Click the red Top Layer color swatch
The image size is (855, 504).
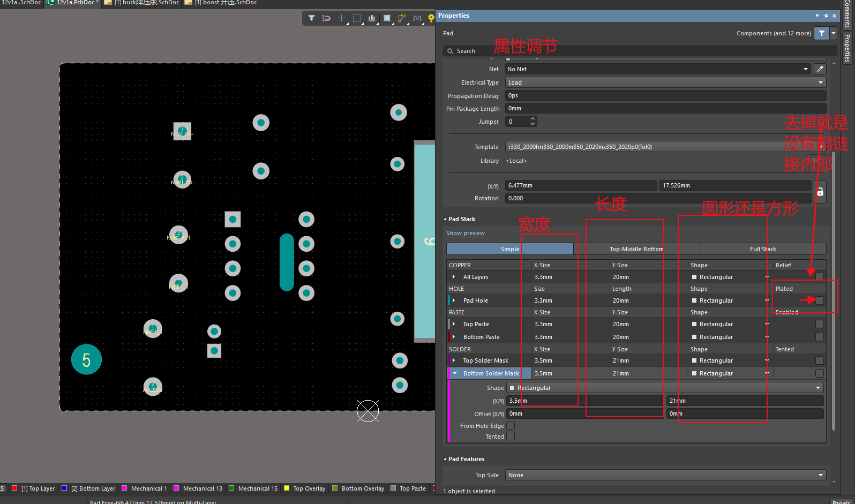14,488
